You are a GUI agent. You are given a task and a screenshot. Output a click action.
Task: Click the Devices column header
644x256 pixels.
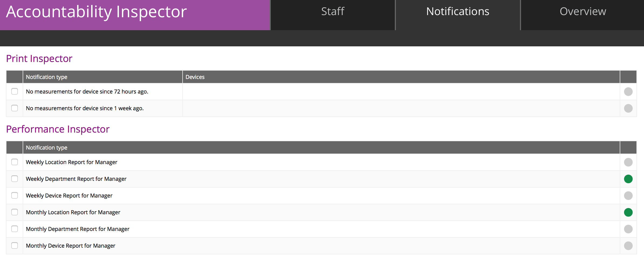pos(401,77)
